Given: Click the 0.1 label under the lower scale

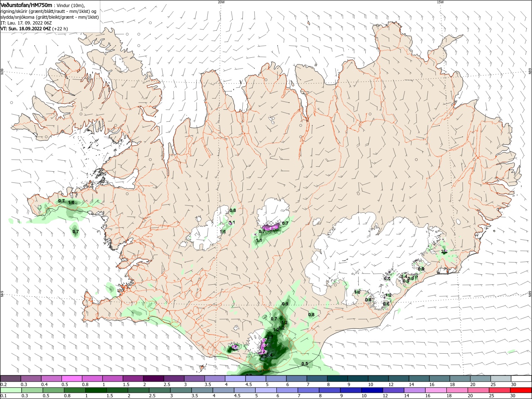Looking at the screenshot, I should (4, 396).
